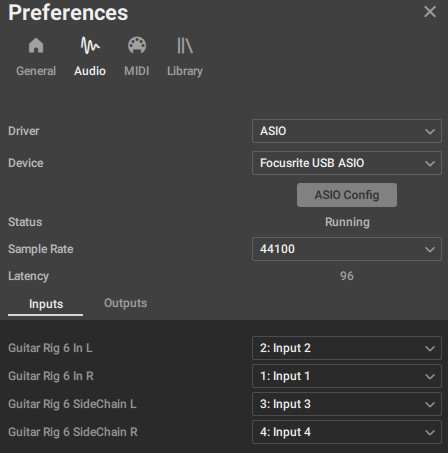Switch to the Outputs tab
This screenshot has height=453, width=448.
pyautogui.click(x=125, y=303)
